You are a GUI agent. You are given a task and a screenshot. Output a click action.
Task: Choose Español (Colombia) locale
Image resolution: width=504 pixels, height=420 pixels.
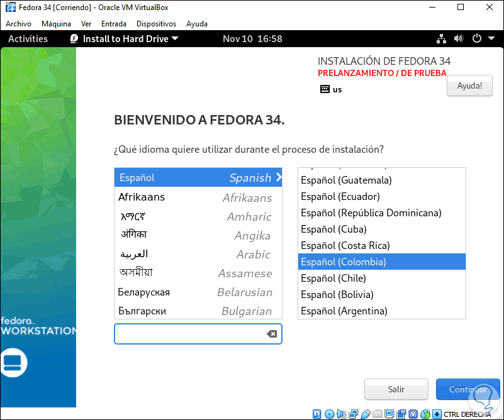tap(381, 262)
